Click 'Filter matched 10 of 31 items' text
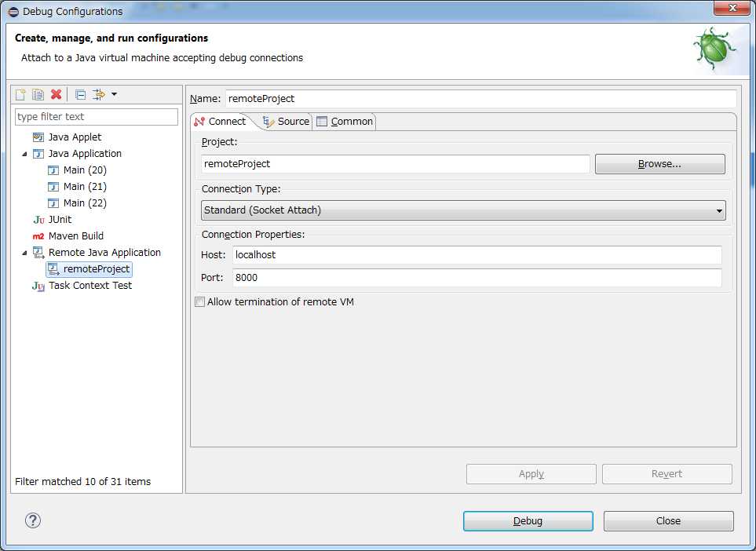Image resolution: width=756 pixels, height=551 pixels. pos(83,482)
